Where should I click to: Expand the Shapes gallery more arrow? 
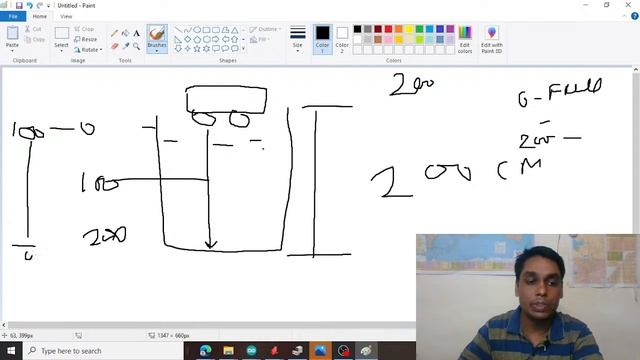(244, 49)
